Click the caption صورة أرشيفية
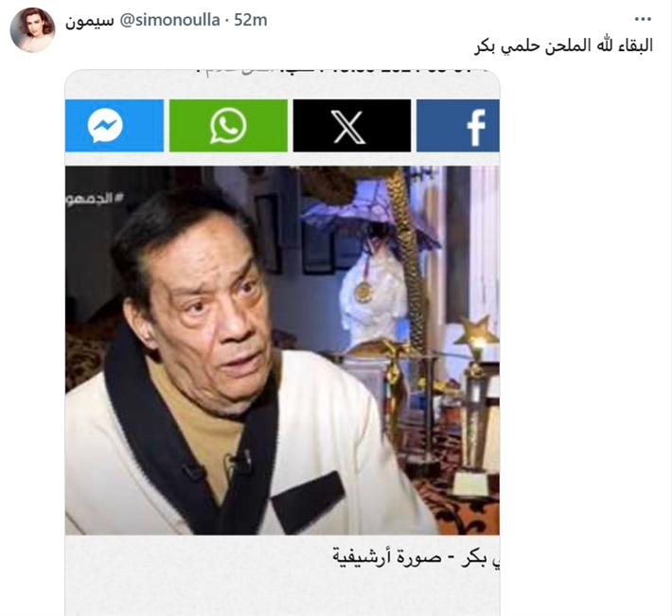 (x=387, y=557)
